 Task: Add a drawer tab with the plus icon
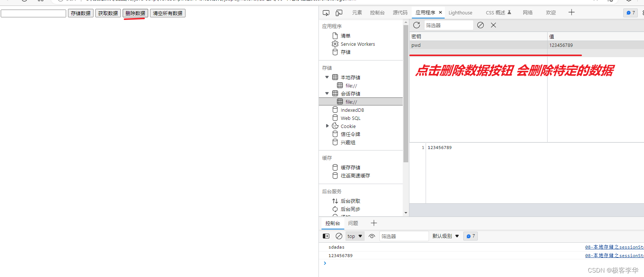[374, 223]
